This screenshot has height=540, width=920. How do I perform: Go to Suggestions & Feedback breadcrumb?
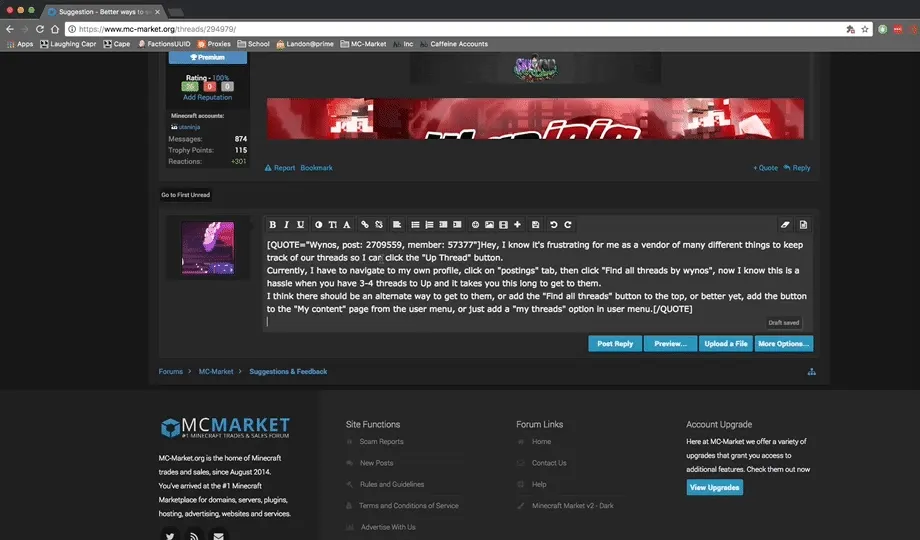(x=288, y=372)
